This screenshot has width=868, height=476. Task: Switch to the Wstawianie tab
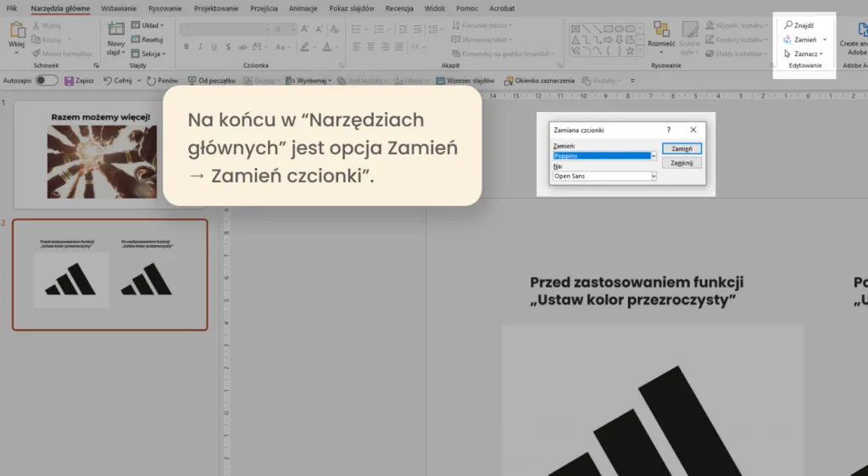tap(119, 8)
